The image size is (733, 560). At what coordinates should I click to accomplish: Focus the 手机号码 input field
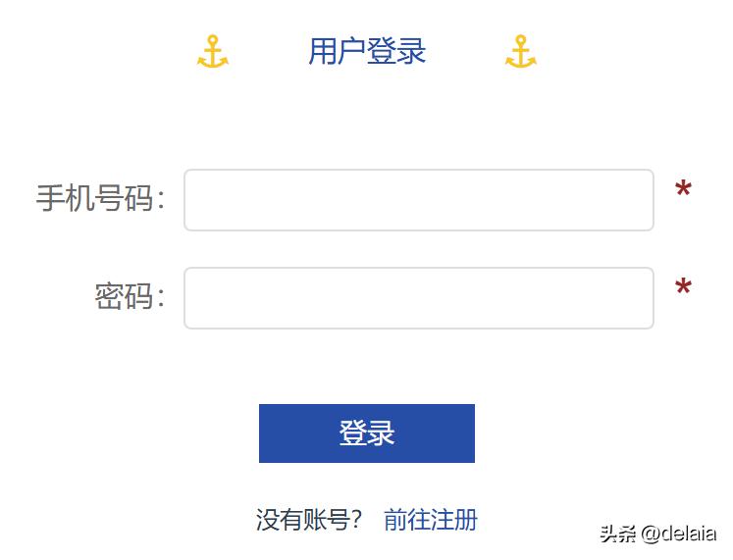pyautogui.click(x=419, y=200)
